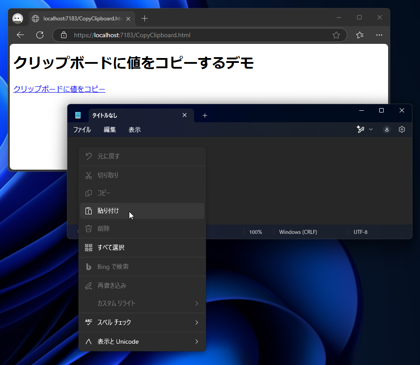Click the browser profile avatar icon

coord(18,18)
